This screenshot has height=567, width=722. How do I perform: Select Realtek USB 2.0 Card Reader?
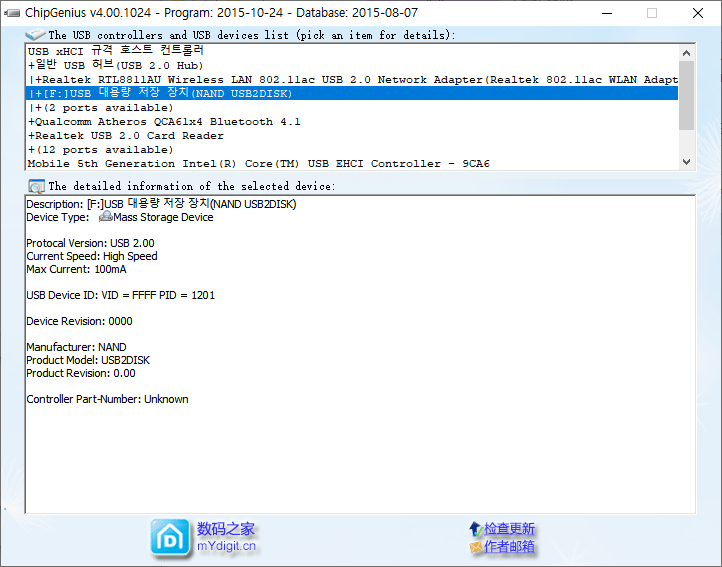(x=352, y=135)
